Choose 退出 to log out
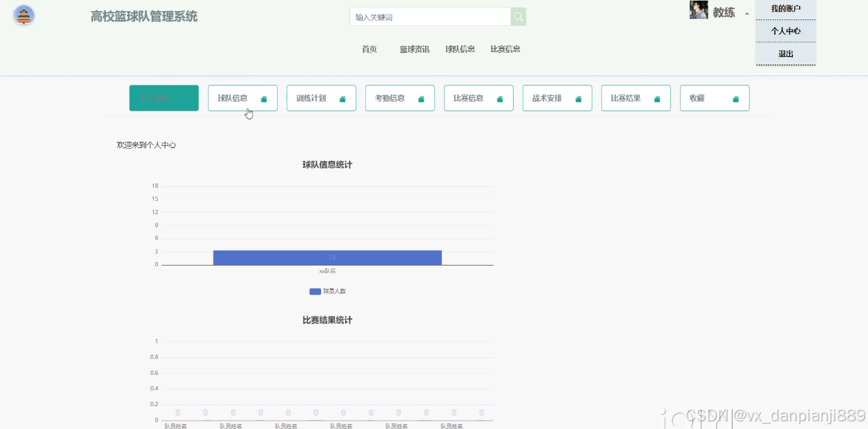Viewport: 868px width, 429px height. 786,54
